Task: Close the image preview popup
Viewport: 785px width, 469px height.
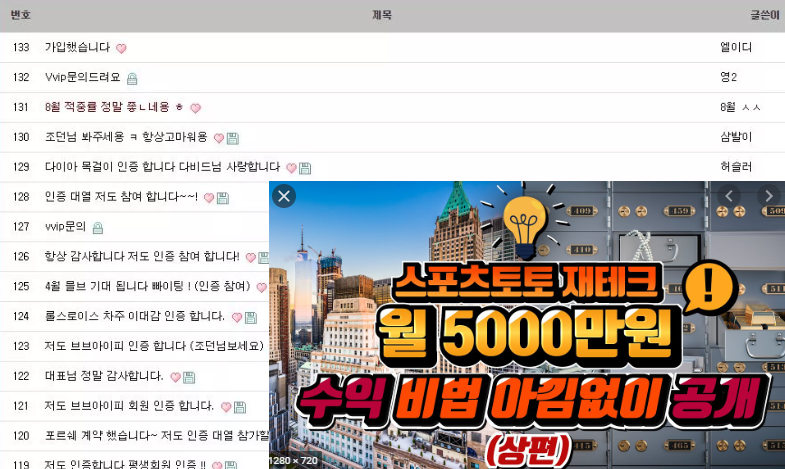Action: pos(284,196)
